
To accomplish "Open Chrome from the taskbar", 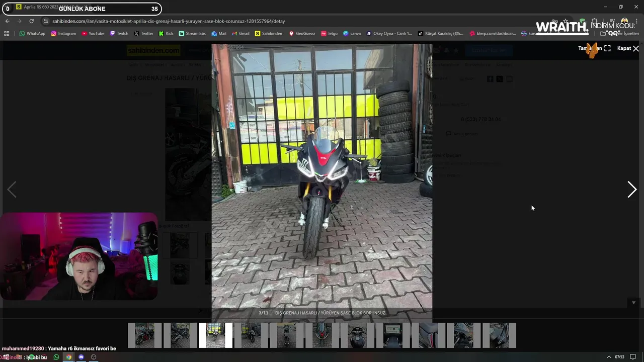I will (x=69, y=357).
